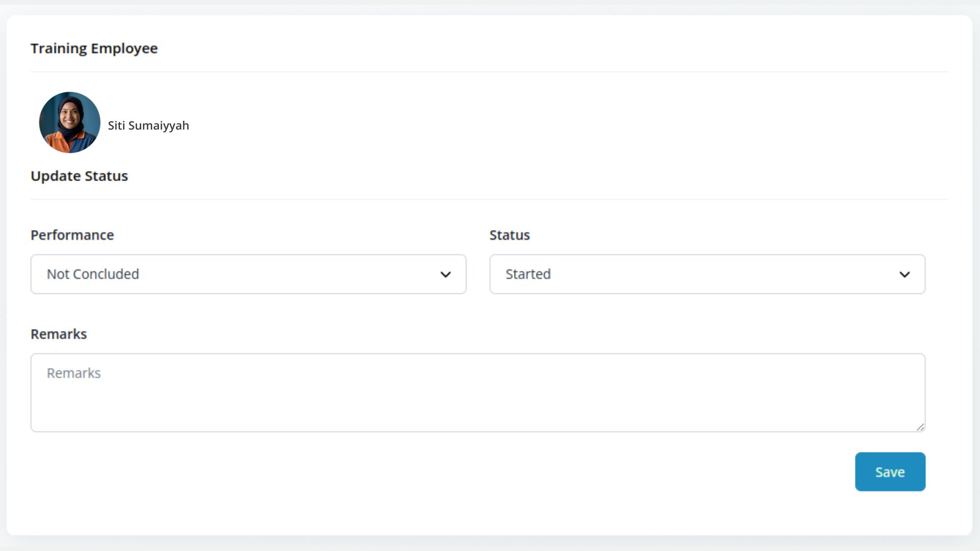
Task: Click the Remarks textarea resize handle
Action: coord(920,427)
